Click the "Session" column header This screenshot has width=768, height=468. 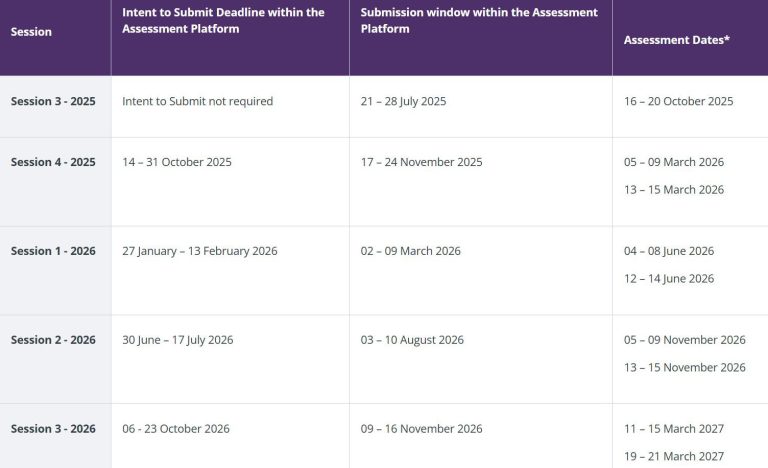click(x=31, y=31)
